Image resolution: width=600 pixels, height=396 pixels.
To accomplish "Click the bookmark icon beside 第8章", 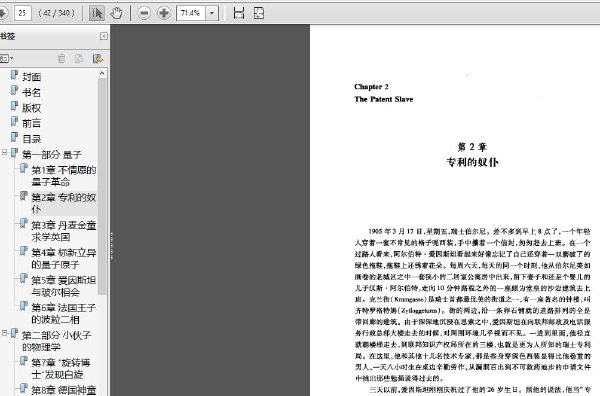I will point(24,388).
